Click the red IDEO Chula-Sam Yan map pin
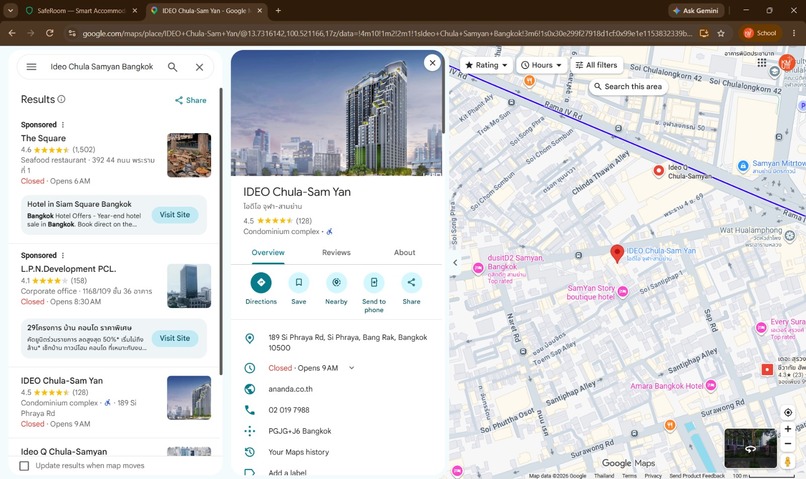This screenshot has width=806, height=479. (x=617, y=253)
